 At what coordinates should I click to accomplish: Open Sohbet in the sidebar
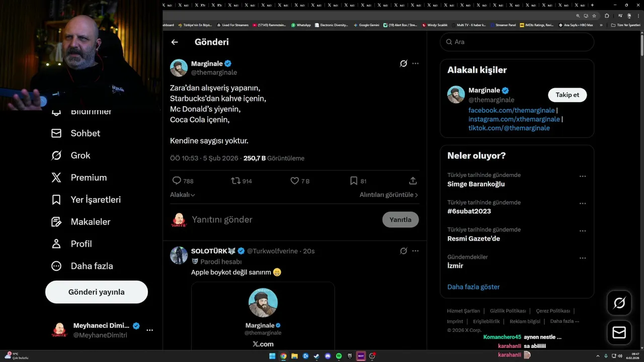76,133
